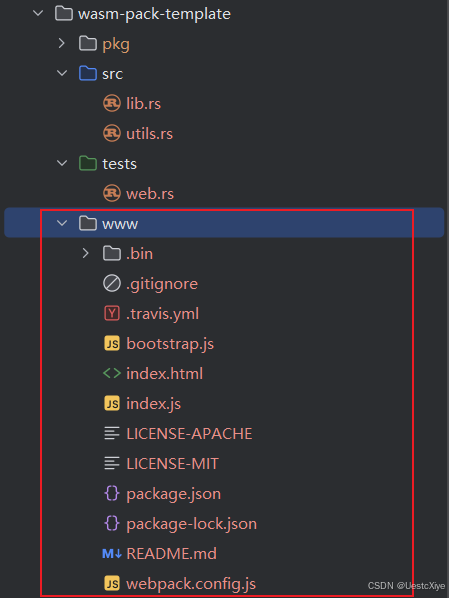Open the utils.rs file

[150, 134]
